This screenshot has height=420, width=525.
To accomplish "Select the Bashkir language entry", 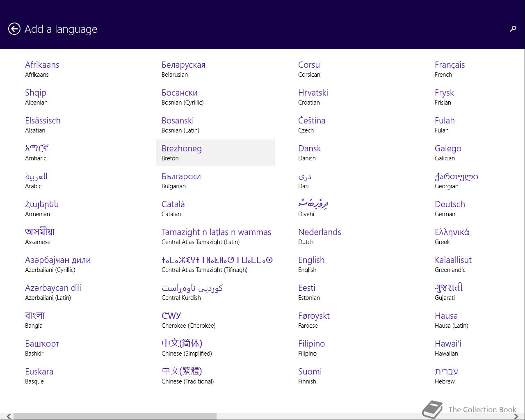I will [79, 348].
